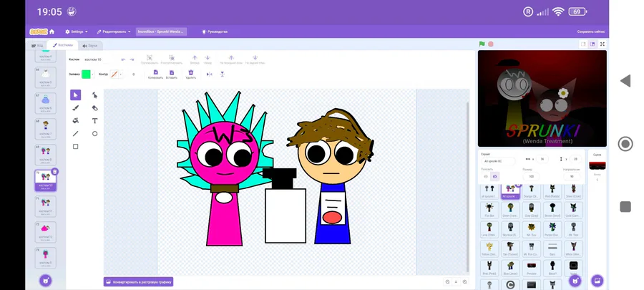Reset costume canvas zoom

point(456,282)
